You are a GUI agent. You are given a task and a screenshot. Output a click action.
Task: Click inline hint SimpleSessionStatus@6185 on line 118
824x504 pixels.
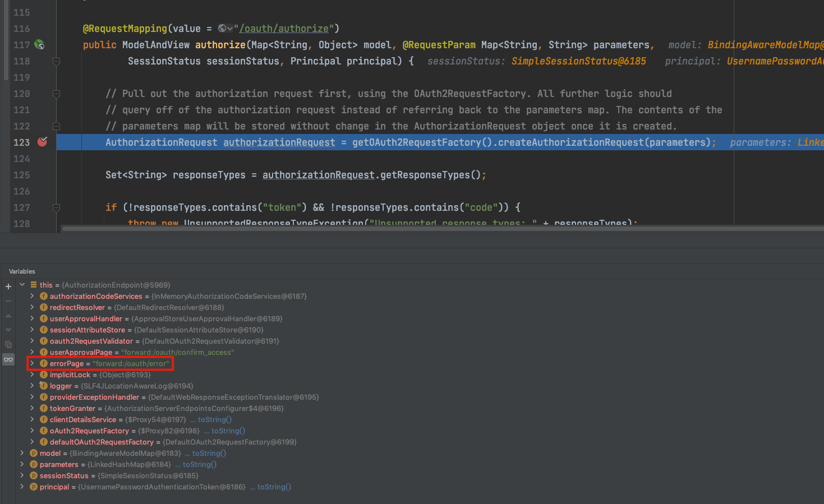(579, 61)
